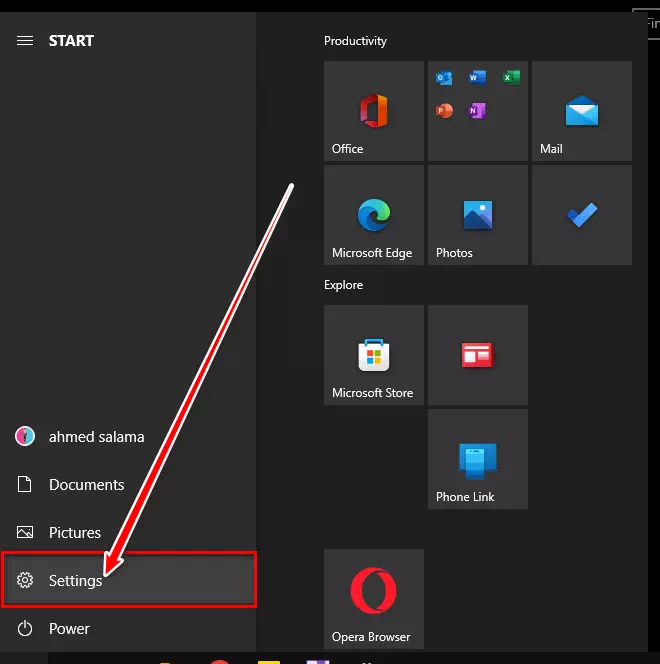This screenshot has width=660, height=664.
Task: Open the Photos tile
Action: pos(478,215)
